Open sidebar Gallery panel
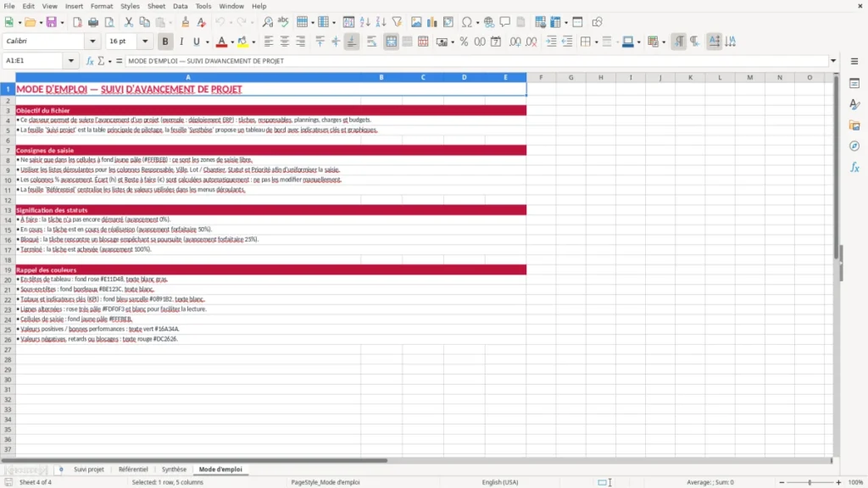 [x=854, y=125]
